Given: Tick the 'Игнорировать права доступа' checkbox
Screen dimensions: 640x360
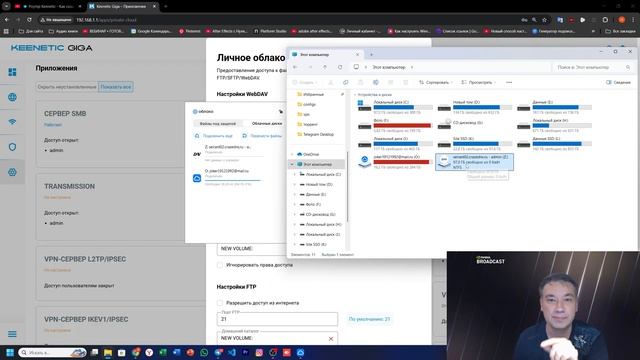Looking at the screenshot, I should point(220,265).
